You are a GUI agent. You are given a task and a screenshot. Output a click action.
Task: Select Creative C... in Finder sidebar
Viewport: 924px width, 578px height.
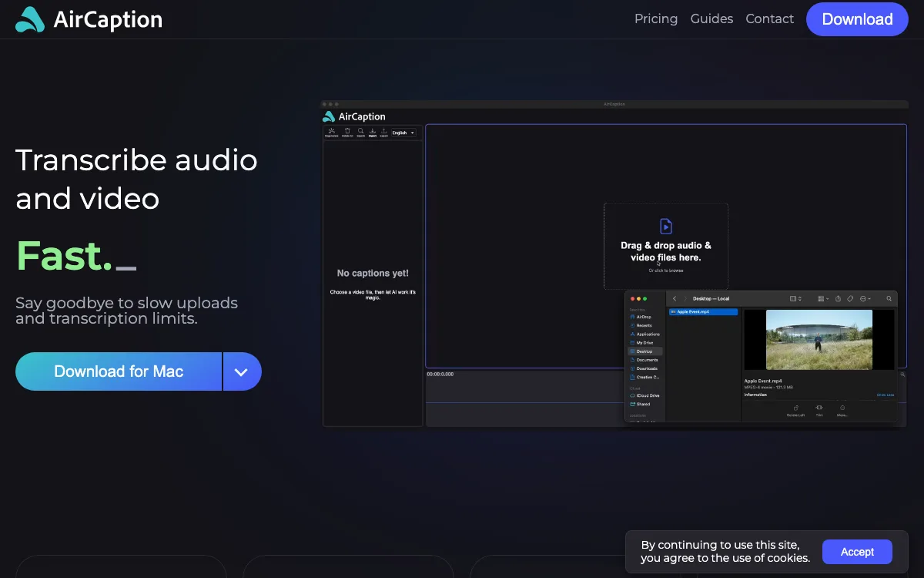click(x=644, y=377)
